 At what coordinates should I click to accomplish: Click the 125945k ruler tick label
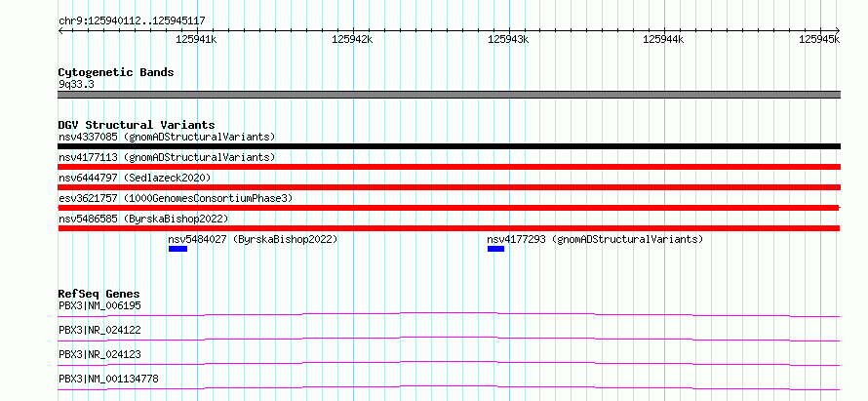click(x=819, y=39)
